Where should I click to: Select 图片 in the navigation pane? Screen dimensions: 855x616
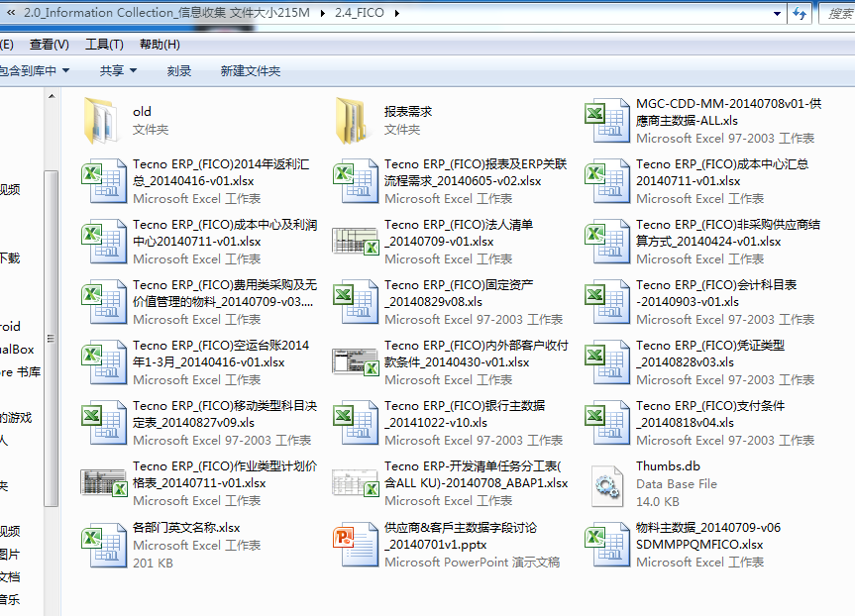point(10,555)
